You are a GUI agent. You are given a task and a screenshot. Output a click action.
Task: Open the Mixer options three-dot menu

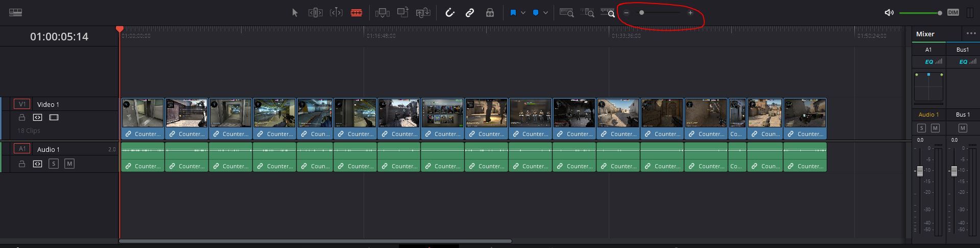tap(971, 34)
